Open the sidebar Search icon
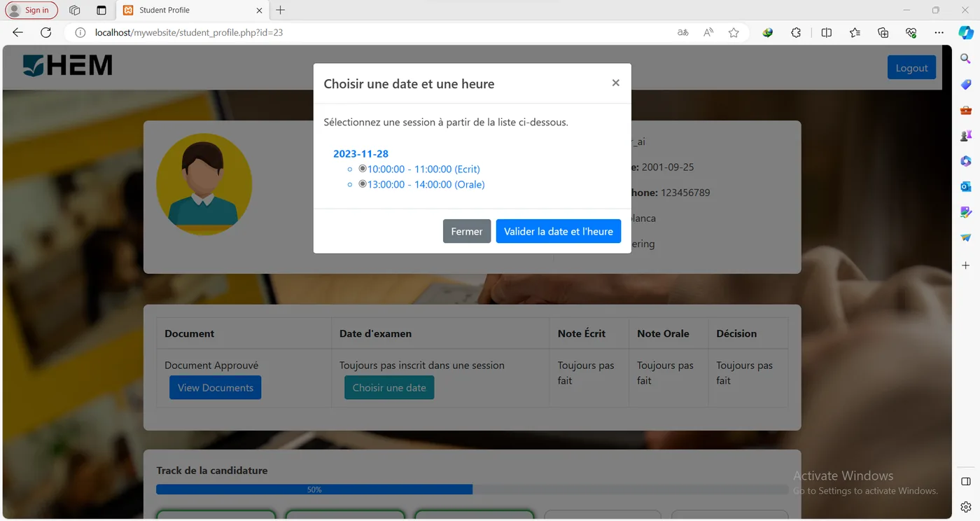 [x=966, y=59]
